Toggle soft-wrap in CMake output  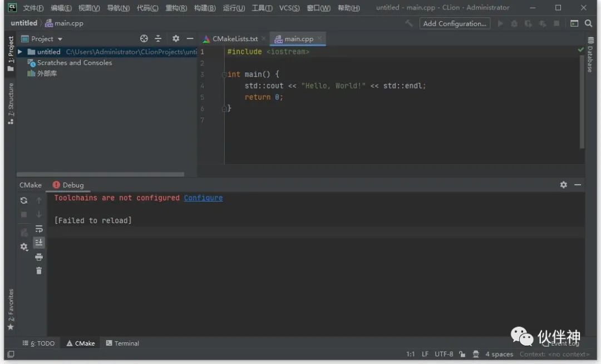pos(39,229)
